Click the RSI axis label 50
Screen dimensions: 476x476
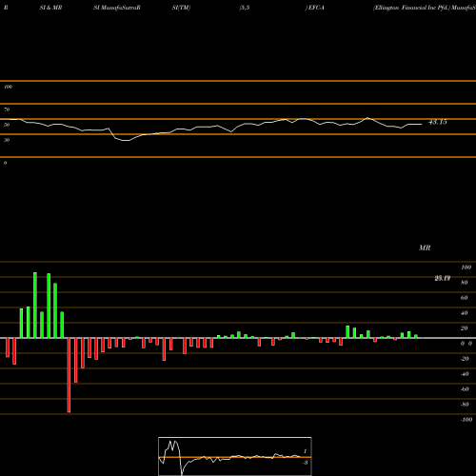tap(7, 125)
